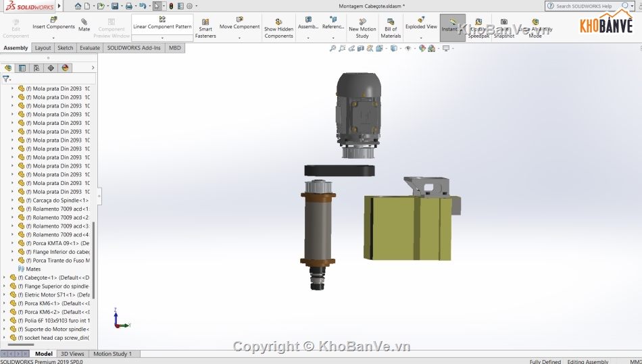Expand Rolamento 7009 acd<1> tree node
This screenshot has width=642, height=364.
[x=12, y=209]
